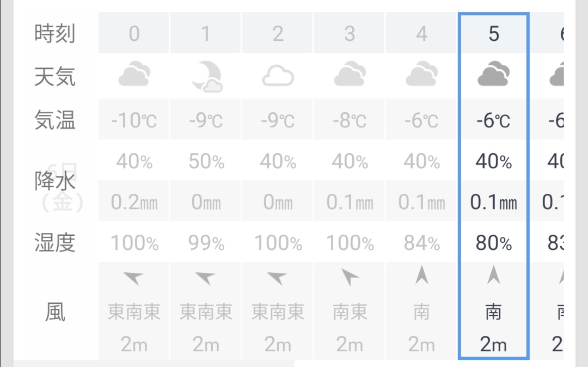Screen dimensions: 588x367
Task: Select the hour 5 column header
Action: (x=493, y=34)
